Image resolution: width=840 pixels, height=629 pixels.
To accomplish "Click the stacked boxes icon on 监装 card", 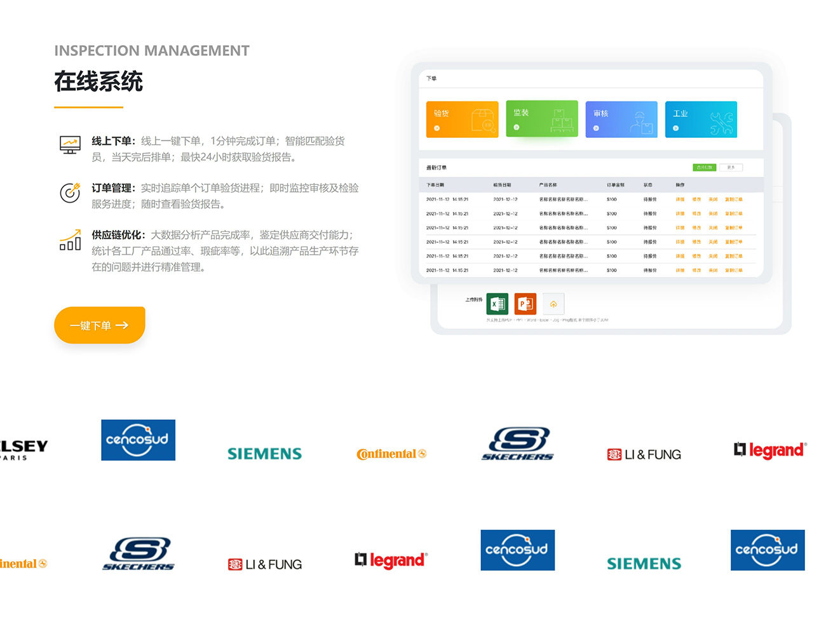I will coord(562,121).
